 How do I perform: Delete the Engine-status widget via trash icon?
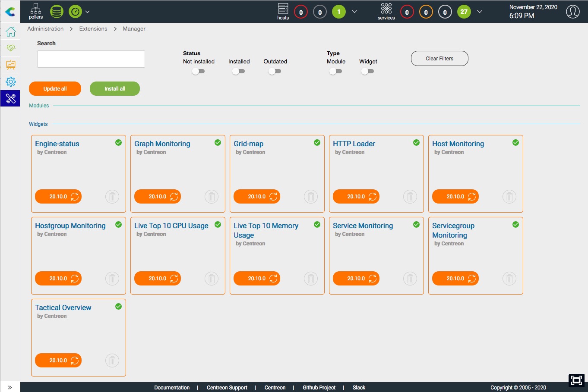click(112, 197)
